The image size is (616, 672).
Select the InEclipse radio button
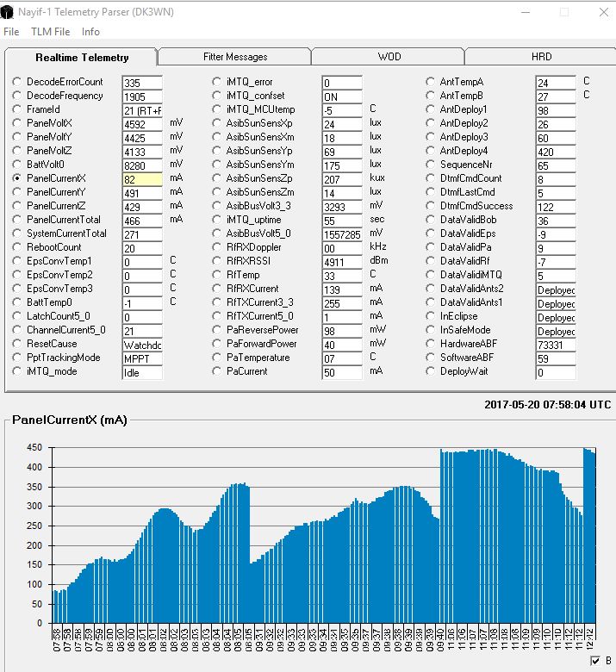click(x=431, y=316)
